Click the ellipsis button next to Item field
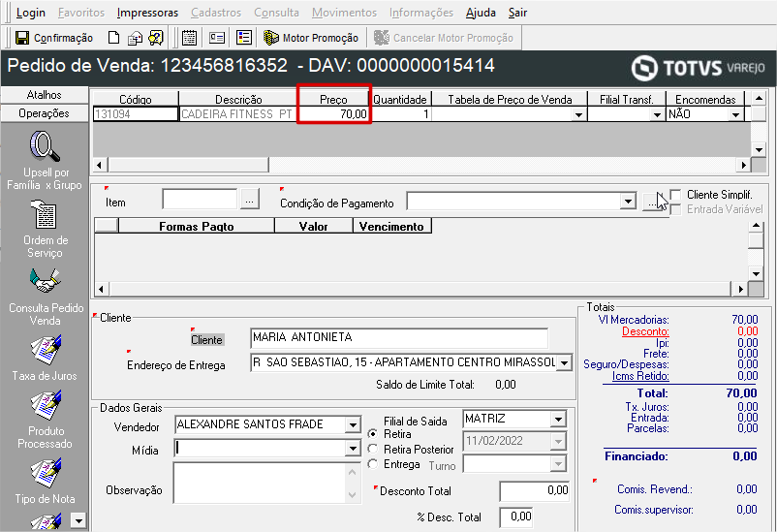 (250, 200)
